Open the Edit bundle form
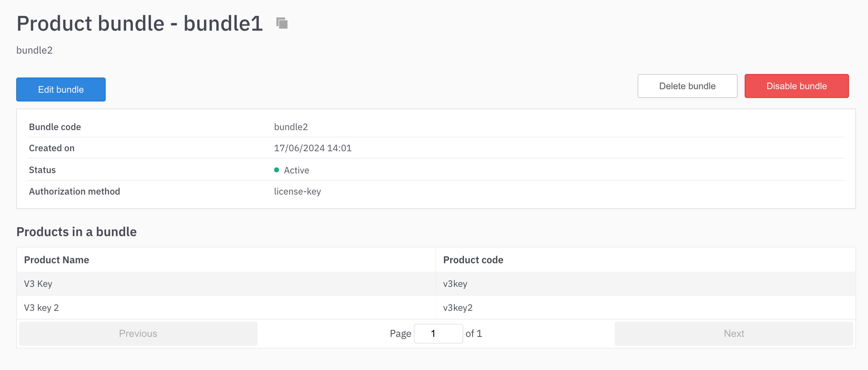The image size is (868, 370). coord(61,89)
